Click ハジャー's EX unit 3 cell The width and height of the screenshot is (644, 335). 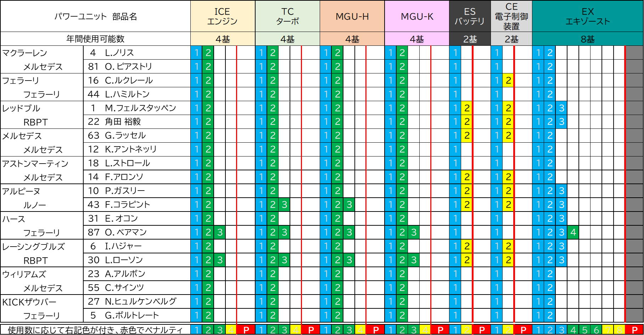coord(561,246)
